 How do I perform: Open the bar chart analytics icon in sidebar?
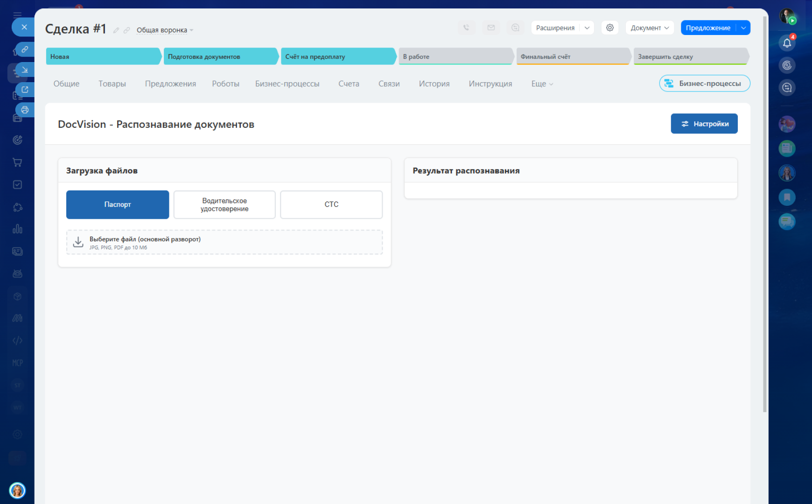pyautogui.click(x=17, y=229)
